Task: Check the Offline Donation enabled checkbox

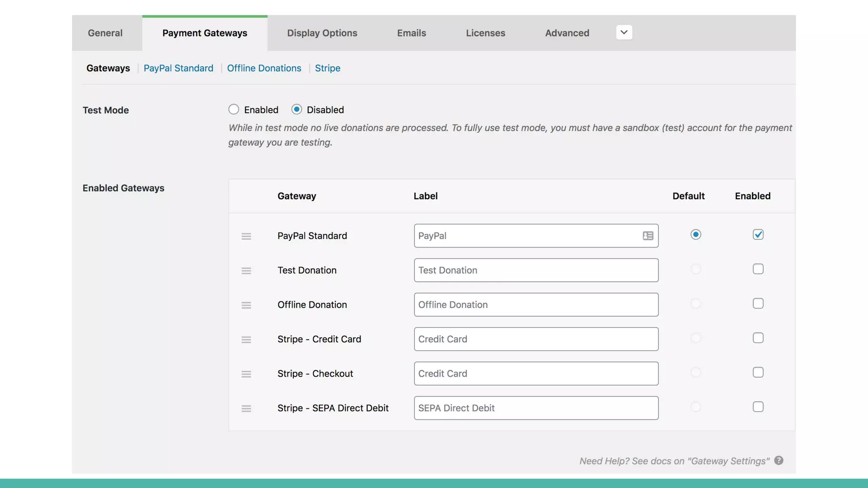Action: point(758,303)
